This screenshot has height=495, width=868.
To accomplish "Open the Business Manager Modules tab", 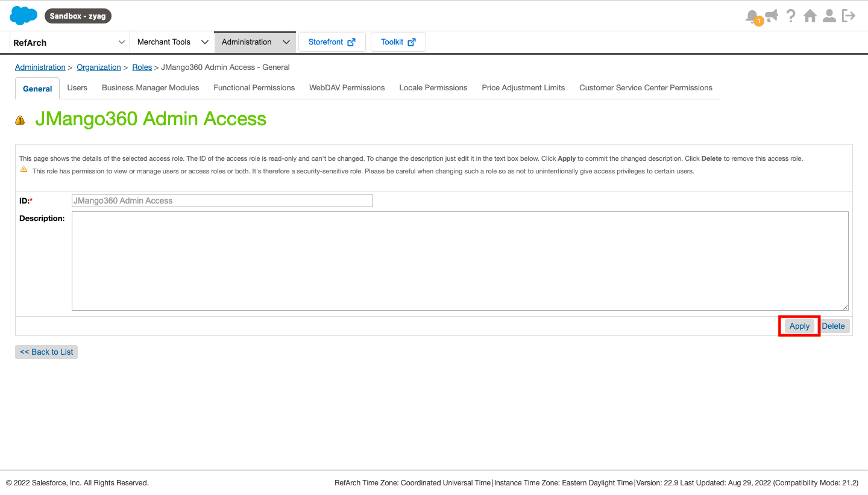I will pos(150,88).
